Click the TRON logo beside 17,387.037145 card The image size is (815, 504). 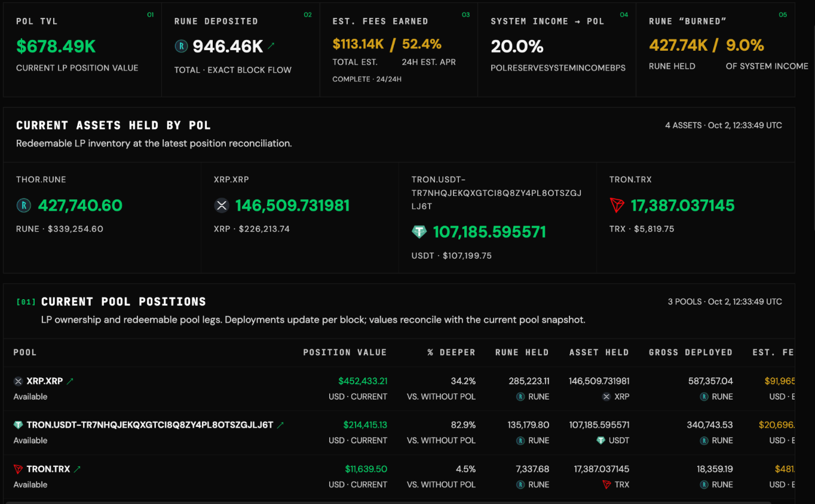(x=617, y=206)
